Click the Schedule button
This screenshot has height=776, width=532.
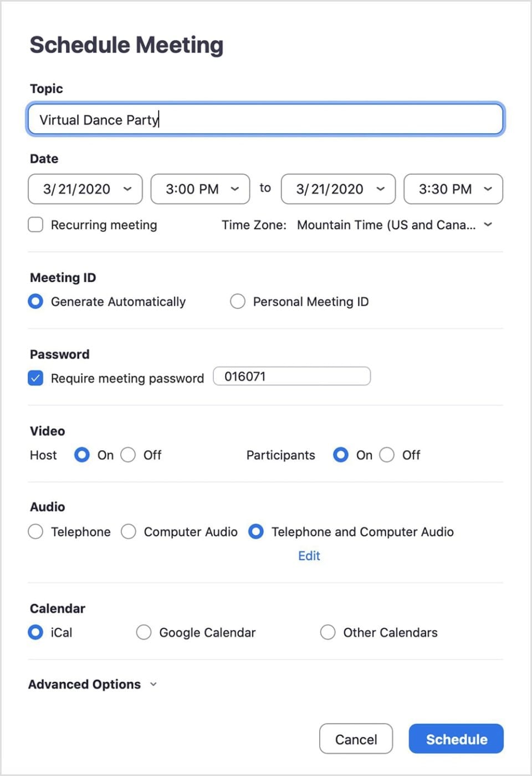point(456,739)
